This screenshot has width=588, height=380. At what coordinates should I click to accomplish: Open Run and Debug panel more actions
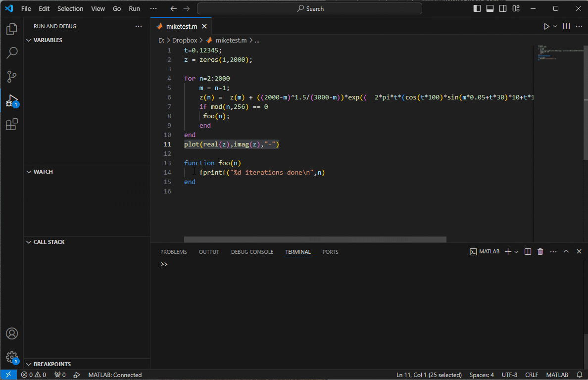pyautogui.click(x=139, y=26)
